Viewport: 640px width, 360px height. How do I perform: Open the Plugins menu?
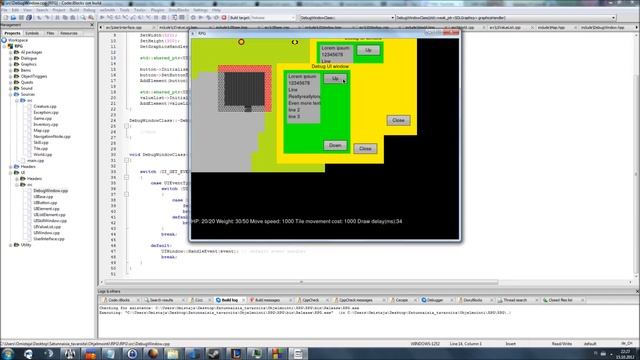[x=158, y=10]
